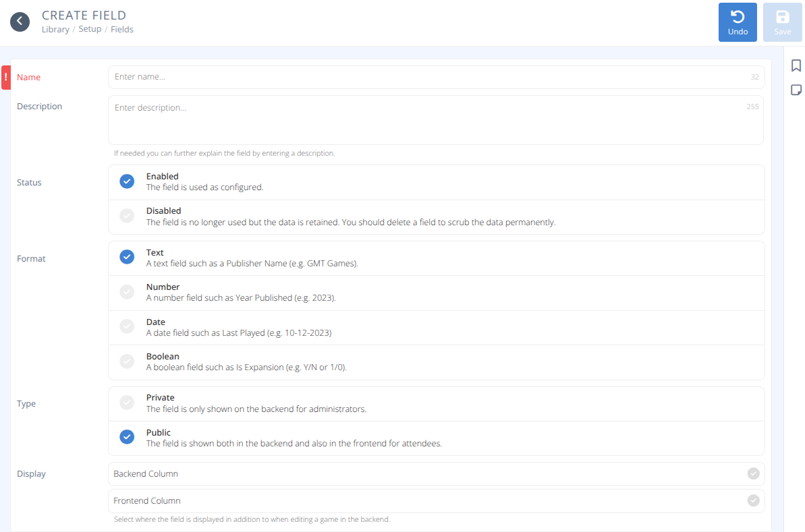Click the Undo icon button
Image resolution: width=805 pixels, height=532 pixels.
pyautogui.click(x=738, y=22)
